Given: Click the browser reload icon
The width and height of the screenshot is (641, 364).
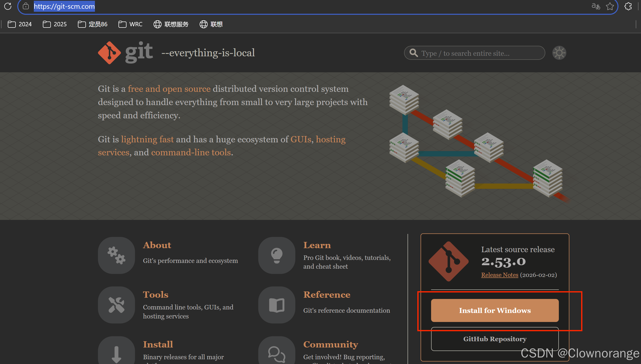Looking at the screenshot, I should (x=8, y=6).
